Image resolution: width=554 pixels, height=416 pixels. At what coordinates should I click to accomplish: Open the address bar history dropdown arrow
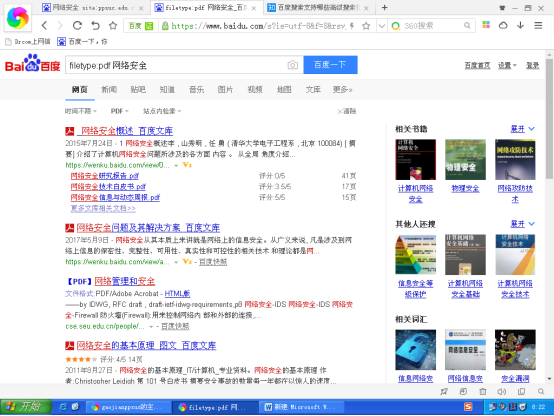point(381,26)
